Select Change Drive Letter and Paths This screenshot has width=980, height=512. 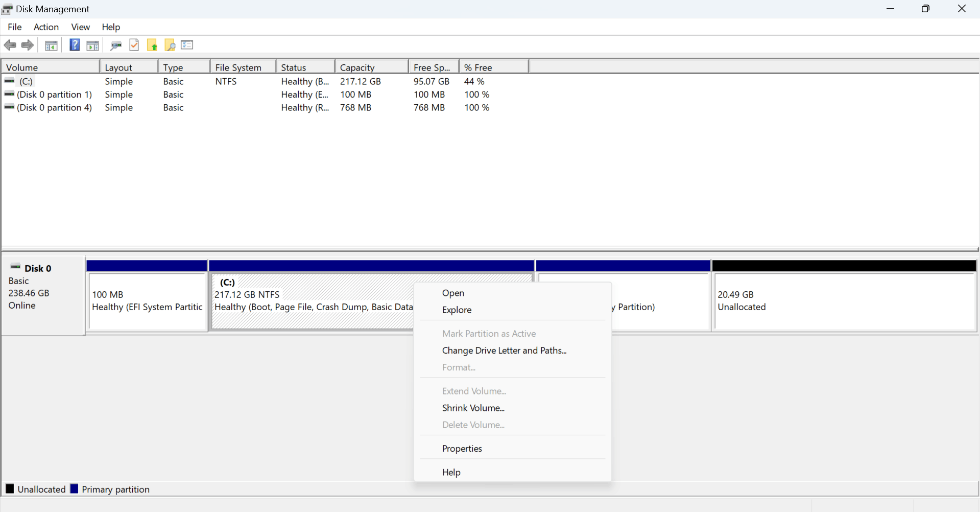(x=513, y=351)
